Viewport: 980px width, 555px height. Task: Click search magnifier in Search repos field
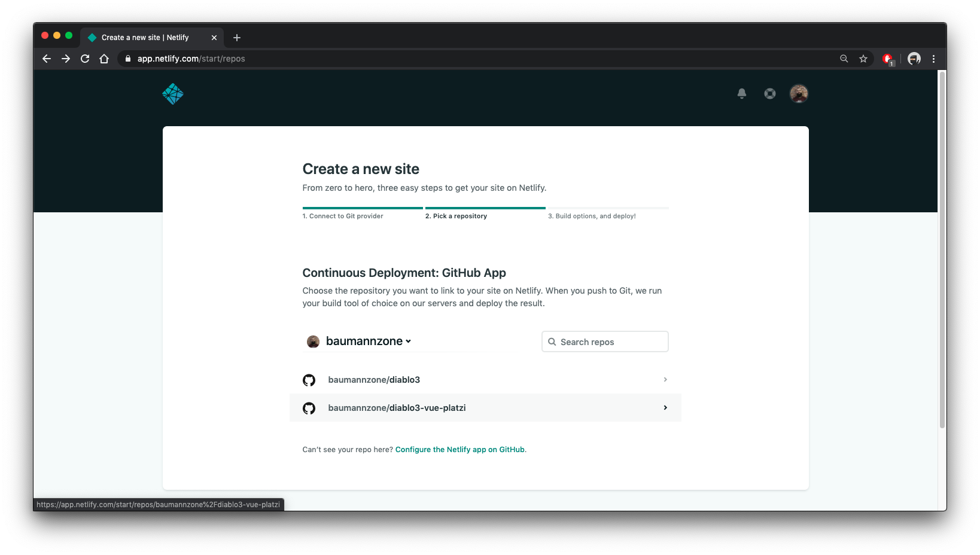pyautogui.click(x=552, y=342)
